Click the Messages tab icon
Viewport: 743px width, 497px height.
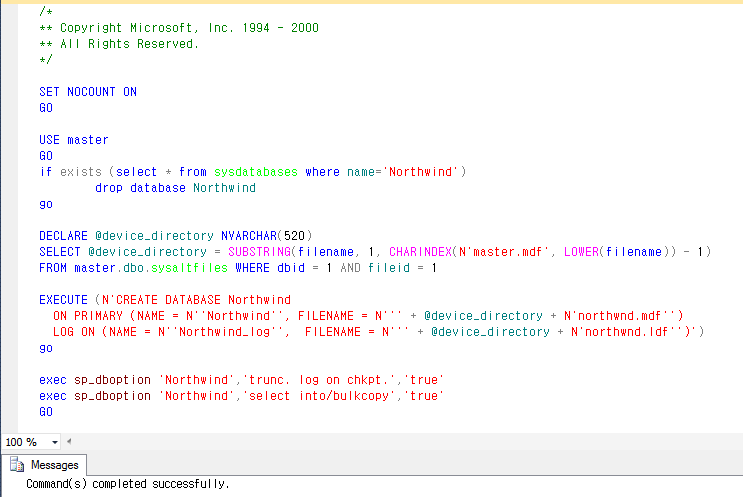pyautogui.click(x=17, y=465)
